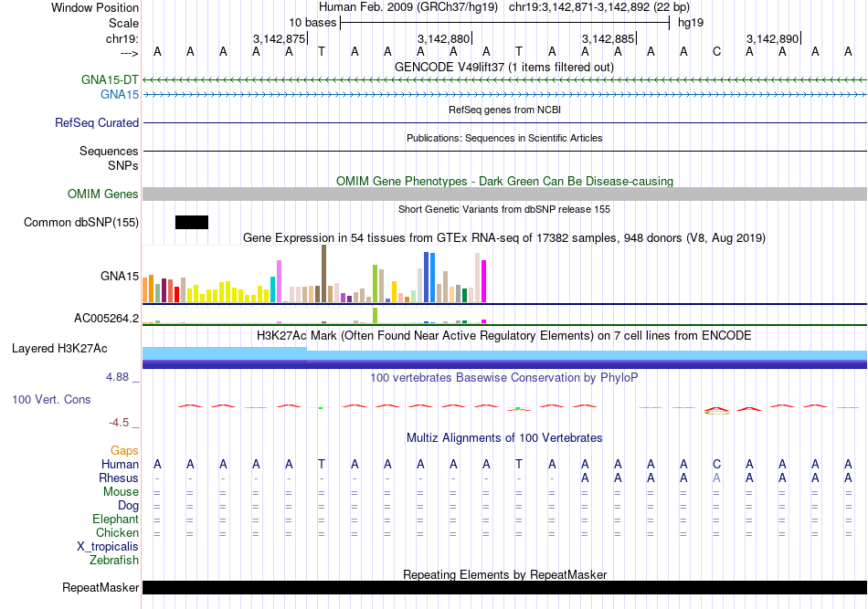Click 100 vertebrates Basewise Conservation title
The width and height of the screenshot is (868, 609).
pyautogui.click(x=503, y=378)
